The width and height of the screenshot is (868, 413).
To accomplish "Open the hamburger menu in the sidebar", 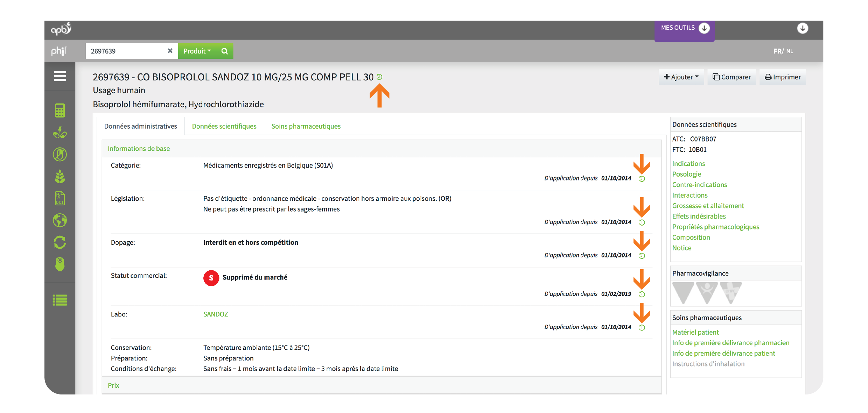I will click(60, 76).
